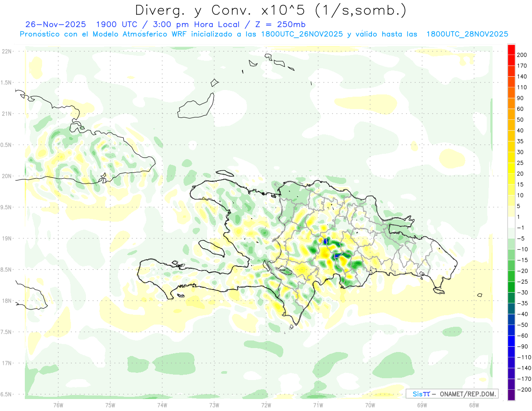Screen dimensions: 532x411
Task: Click the "9.5N" axis label
Action: pos(6,207)
